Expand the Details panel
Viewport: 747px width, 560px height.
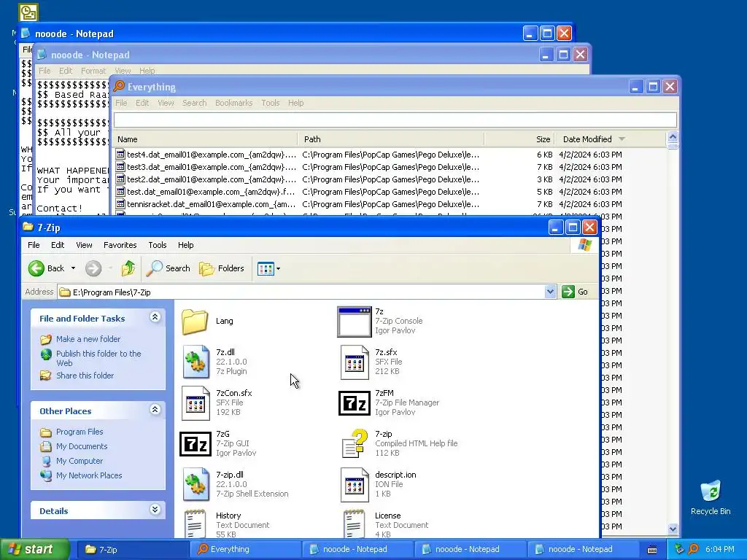[155, 510]
